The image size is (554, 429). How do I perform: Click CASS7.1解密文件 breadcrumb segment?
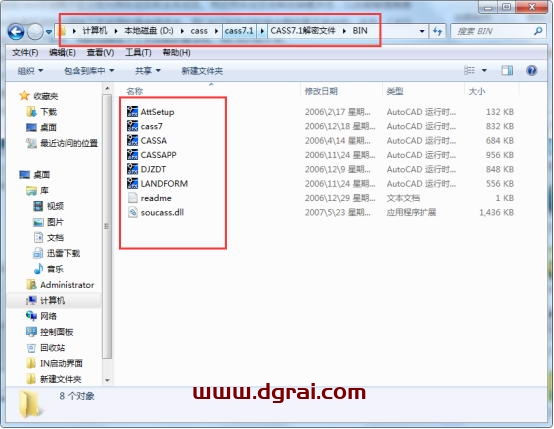(x=303, y=31)
